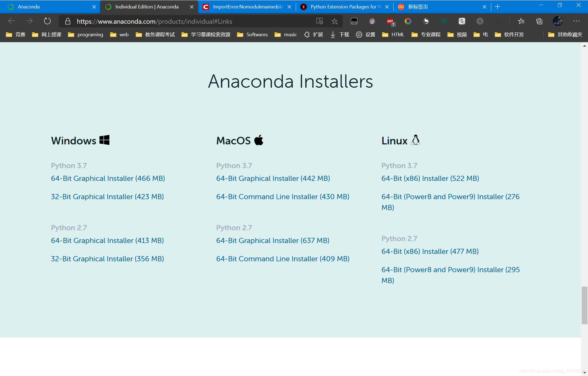
Task: Open the 下载 downloads bookmark
Action: pyautogui.click(x=340, y=35)
